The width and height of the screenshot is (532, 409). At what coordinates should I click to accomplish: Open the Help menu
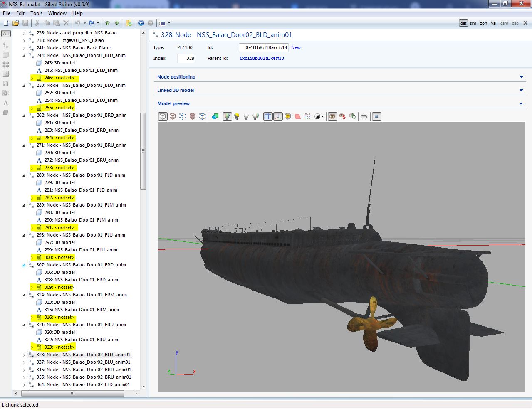[x=77, y=13]
